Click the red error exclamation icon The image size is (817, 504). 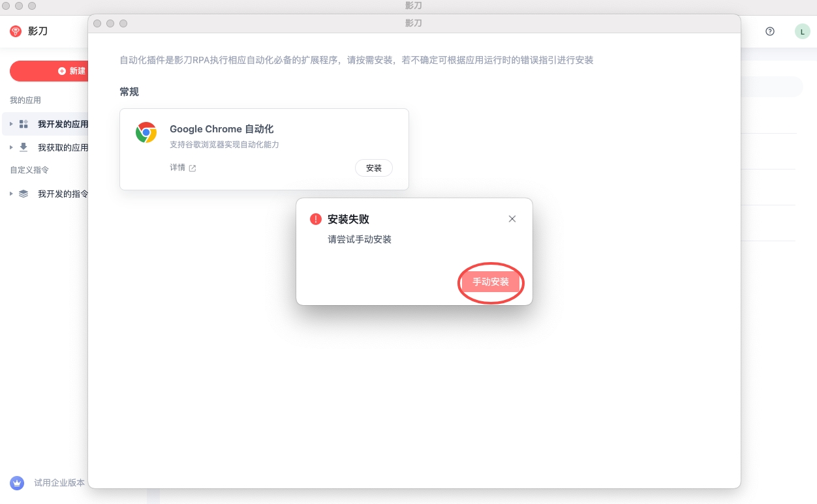(x=316, y=219)
